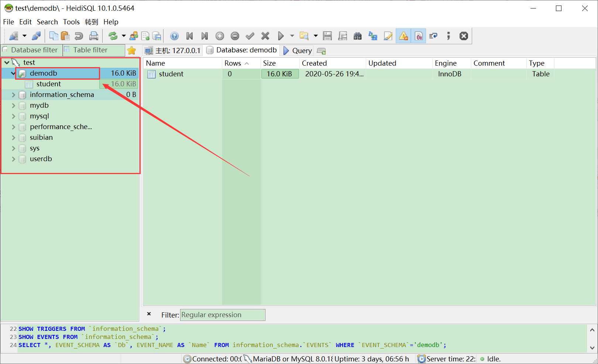Sort by the Rows column header

point(241,63)
